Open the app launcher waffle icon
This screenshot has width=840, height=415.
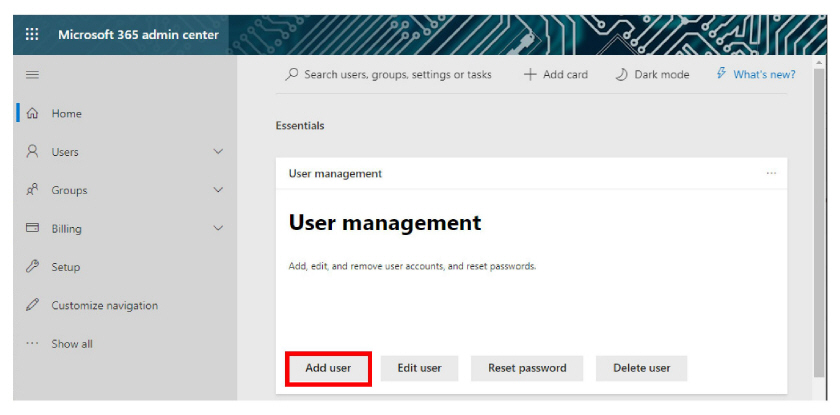point(32,35)
